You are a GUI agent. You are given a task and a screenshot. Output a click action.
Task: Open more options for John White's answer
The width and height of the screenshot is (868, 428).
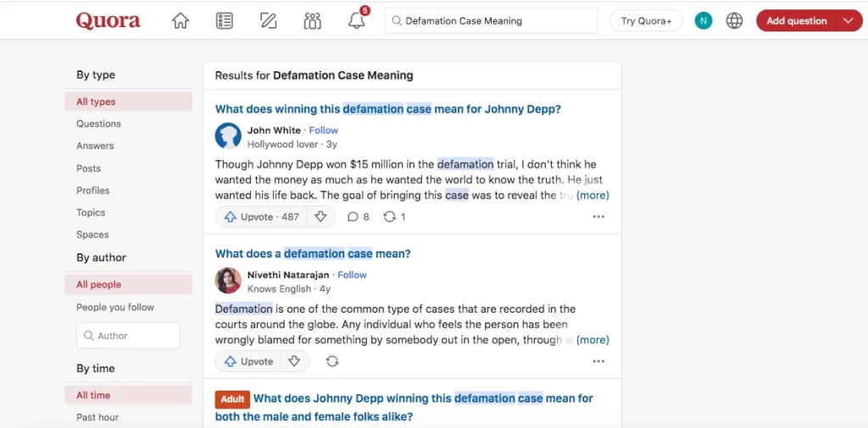point(598,217)
